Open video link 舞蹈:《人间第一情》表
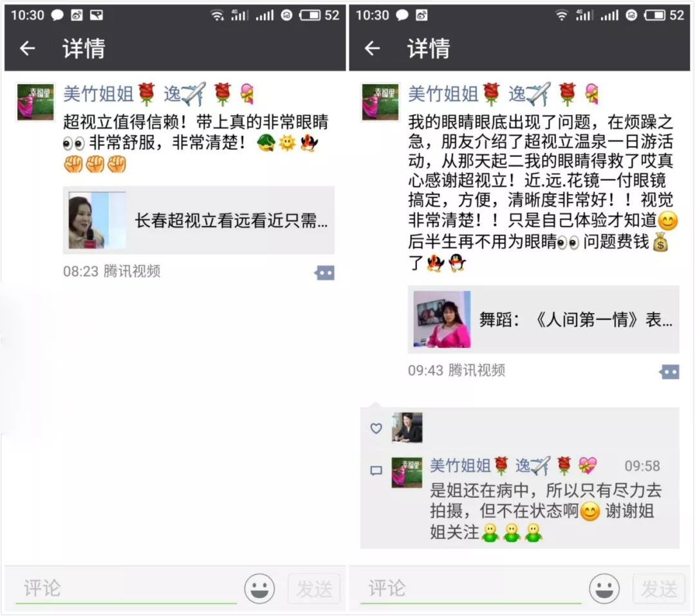 tap(543, 320)
